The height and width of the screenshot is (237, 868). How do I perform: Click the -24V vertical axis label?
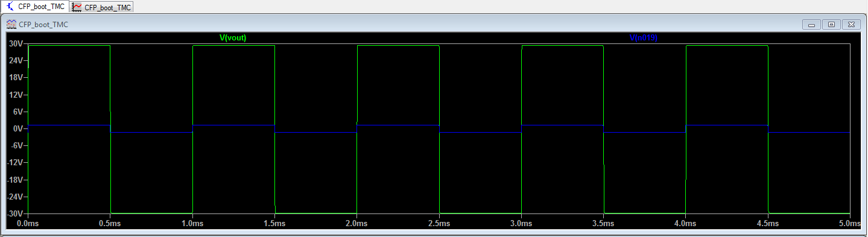[14, 197]
